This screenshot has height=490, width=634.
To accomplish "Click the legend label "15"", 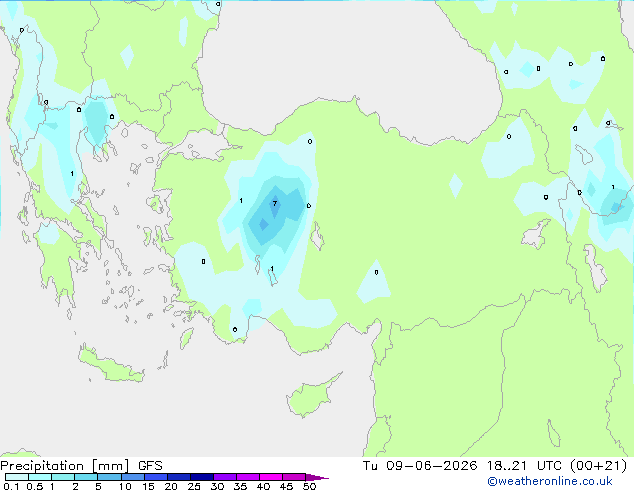I will click(x=148, y=486).
